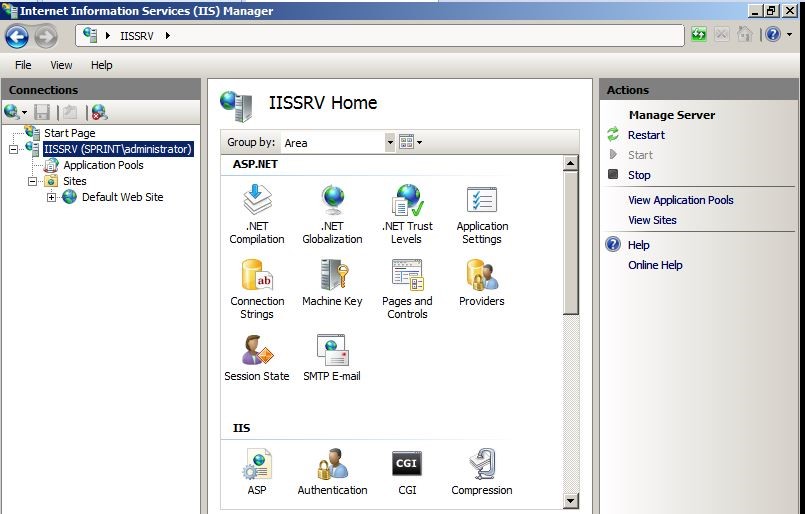Collapse the IISSRV server tree node

coord(14,149)
